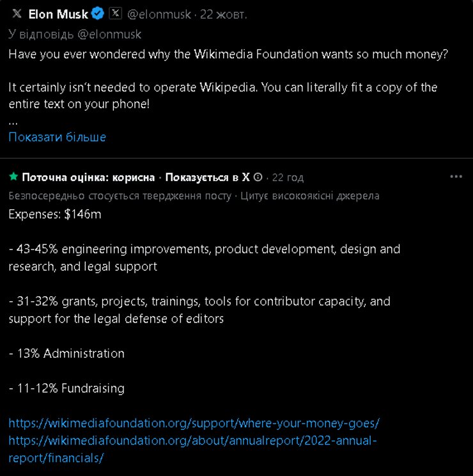
Task: Expand the post with 'Показати більше'
Action: 57,137
